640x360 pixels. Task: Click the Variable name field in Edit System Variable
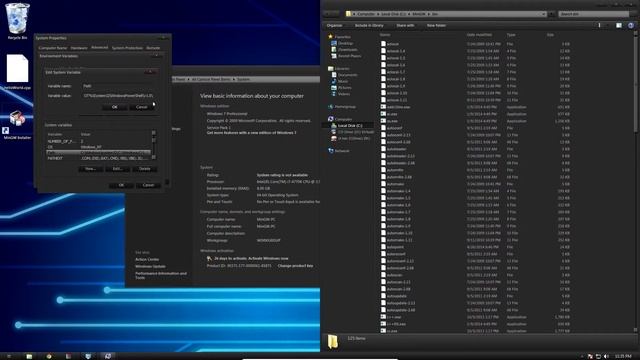pos(118,86)
